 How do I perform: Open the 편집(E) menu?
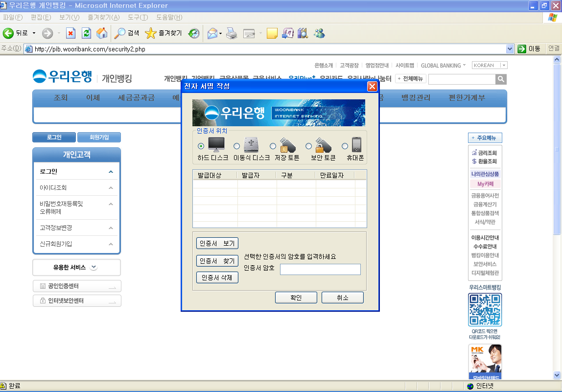click(x=41, y=17)
